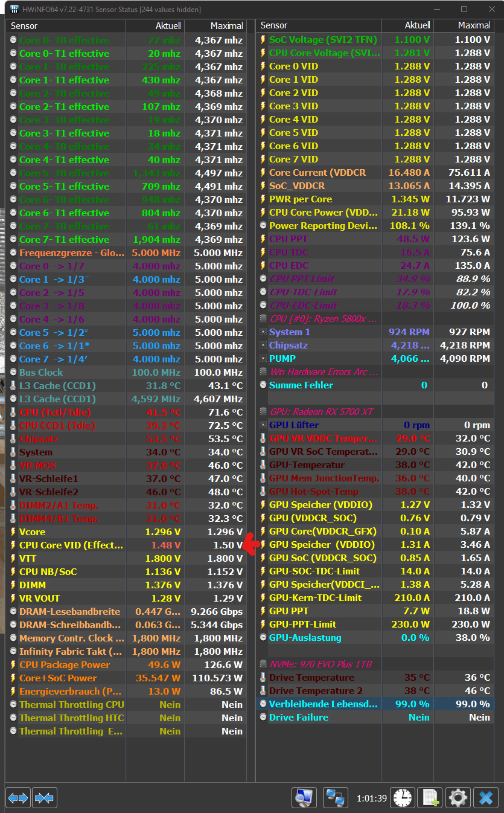Select the GPU Hot-Spot-Temp row
Image resolution: width=504 pixels, height=813 pixels.
pos(375,492)
